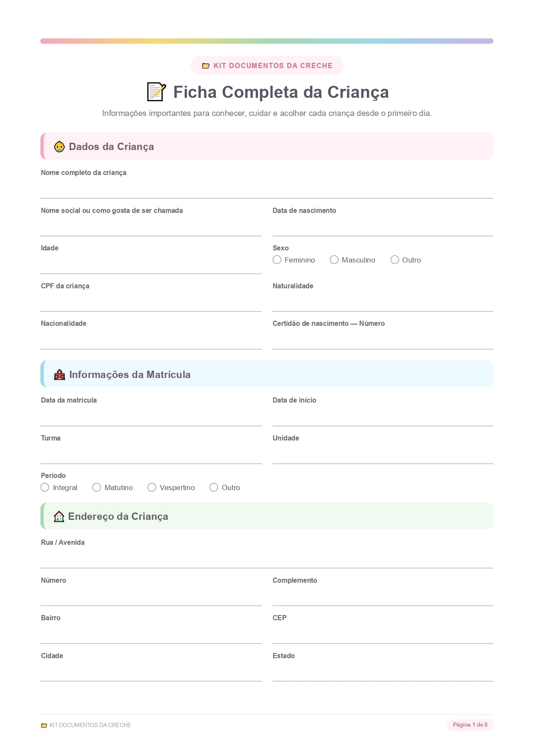534x756 pixels.
Task: Click the CPF da criança field
Action: click(151, 302)
